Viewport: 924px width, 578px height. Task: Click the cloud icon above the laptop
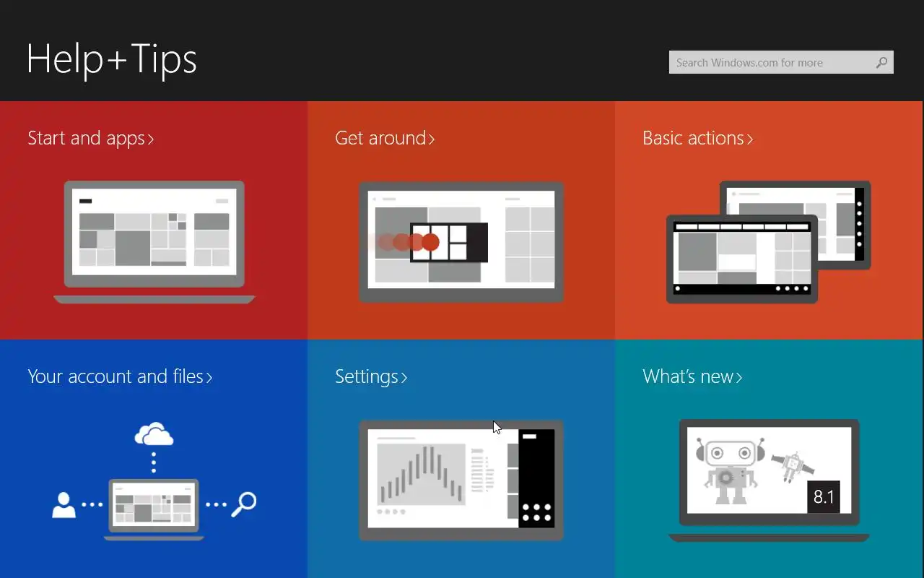(154, 435)
